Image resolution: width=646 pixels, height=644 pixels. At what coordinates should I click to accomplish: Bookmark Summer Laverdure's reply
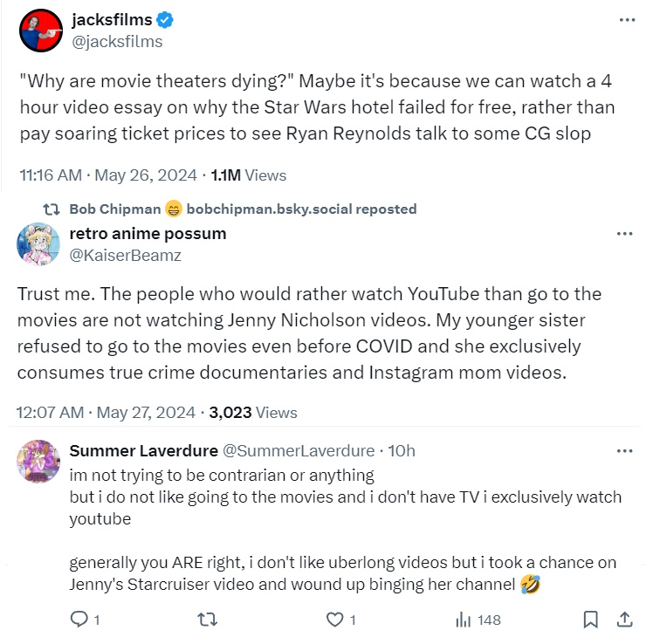591,620
